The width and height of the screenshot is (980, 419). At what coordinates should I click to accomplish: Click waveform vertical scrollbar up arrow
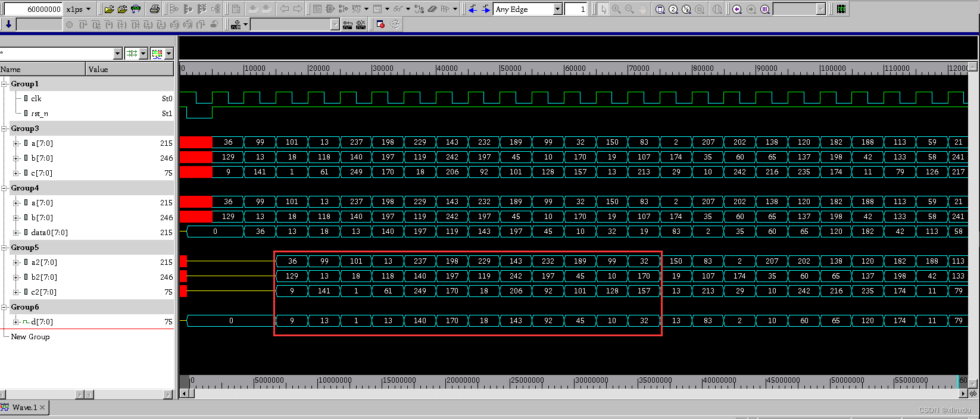pos(973,66)
